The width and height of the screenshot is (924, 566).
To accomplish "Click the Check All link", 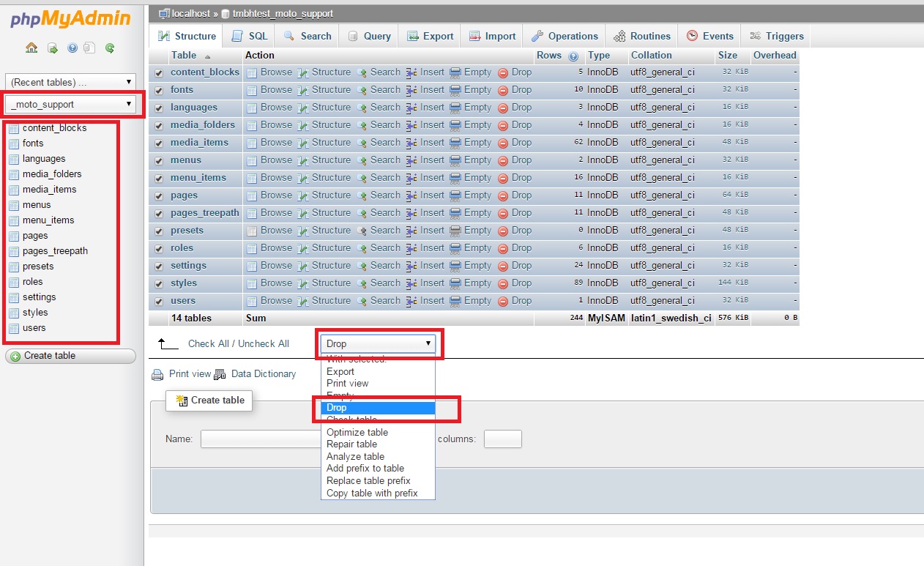I will 209,343.
